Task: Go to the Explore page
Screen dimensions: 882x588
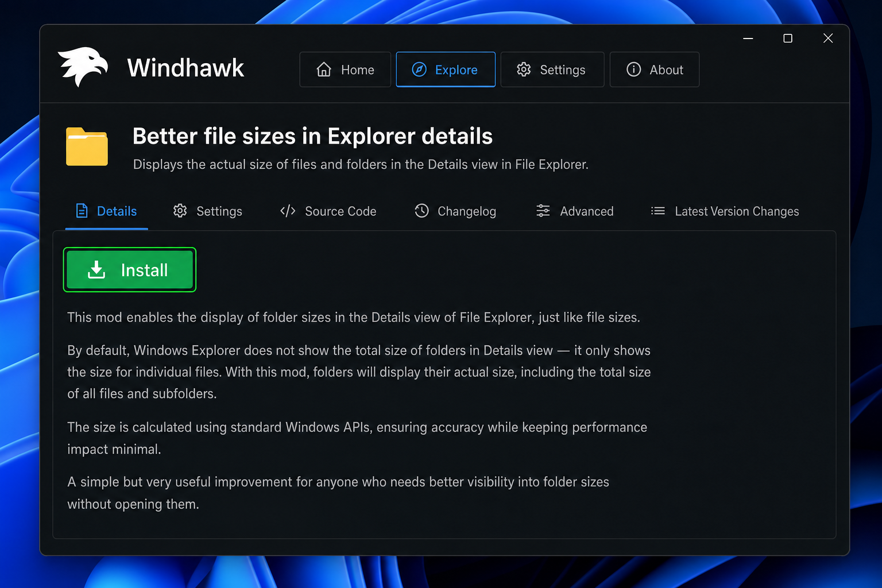Action: click(x=446, y=69)
